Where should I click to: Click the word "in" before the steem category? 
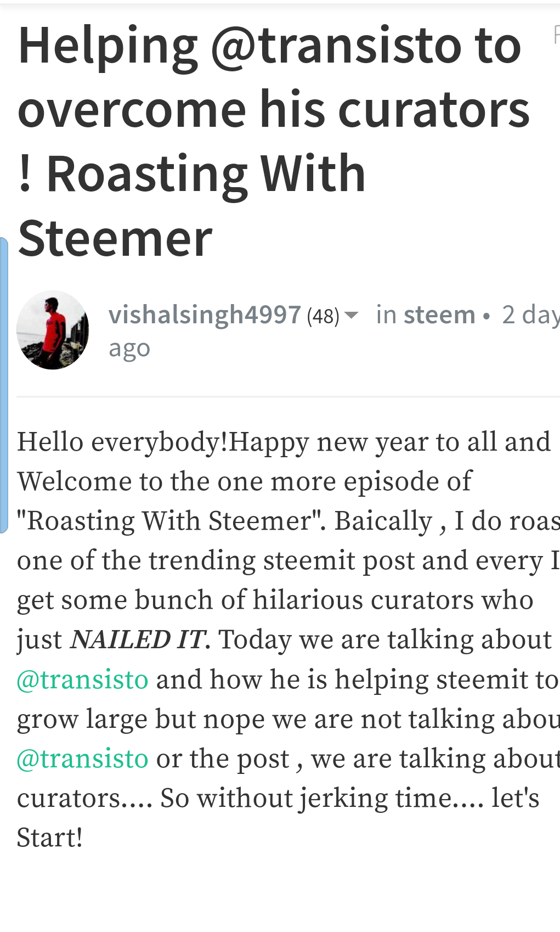coord(386,315)
